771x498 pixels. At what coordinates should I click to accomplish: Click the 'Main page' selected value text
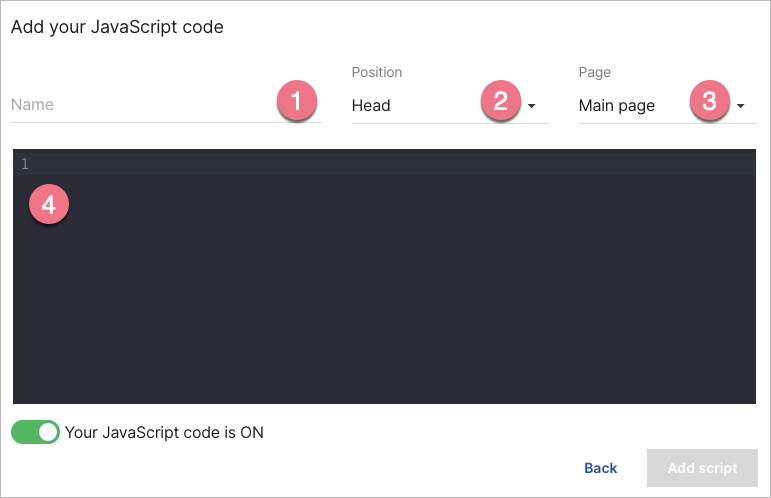(617, 105)
